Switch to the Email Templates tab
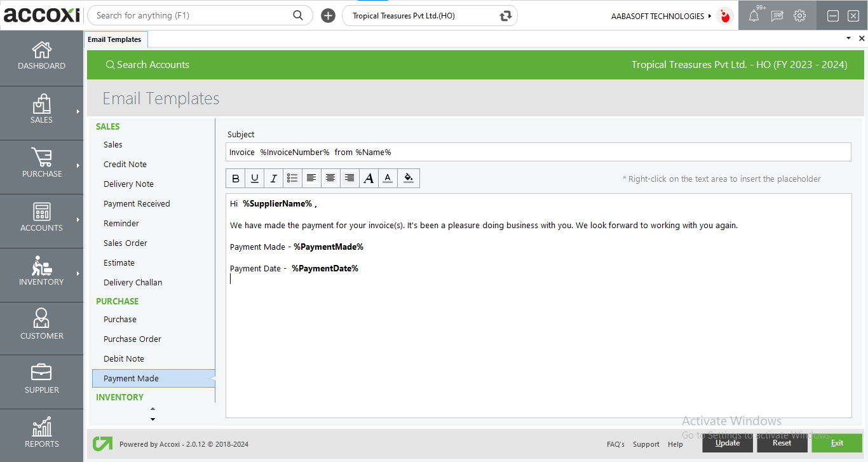Screen dimensions: 868x462 point(116,39)
